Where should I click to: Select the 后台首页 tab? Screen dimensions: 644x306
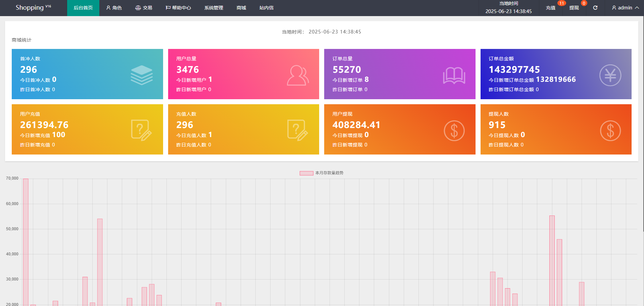tap(83, 8)
